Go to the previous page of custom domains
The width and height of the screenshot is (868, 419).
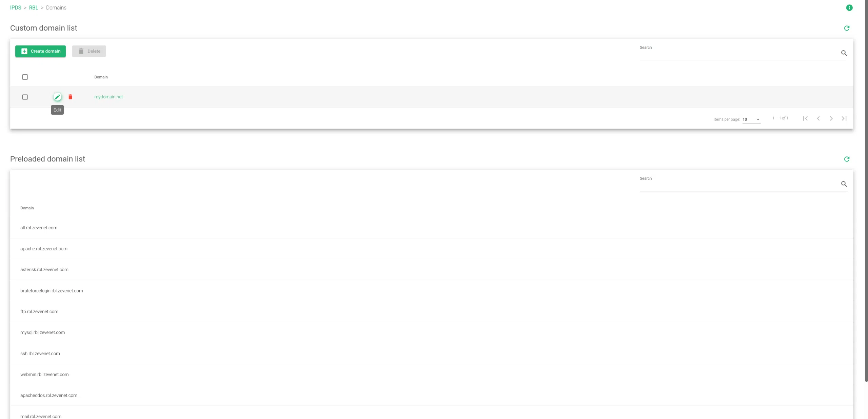[818, 118]
